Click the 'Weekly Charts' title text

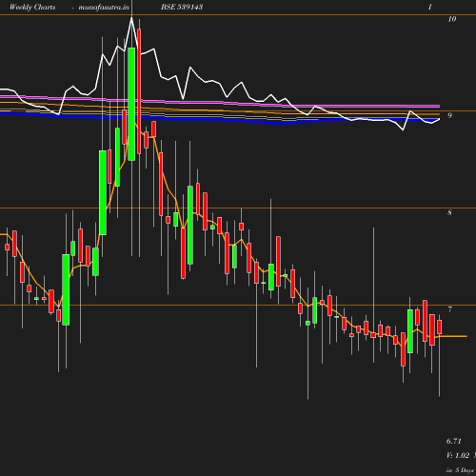pyautogui.click(x=32, y=7)
